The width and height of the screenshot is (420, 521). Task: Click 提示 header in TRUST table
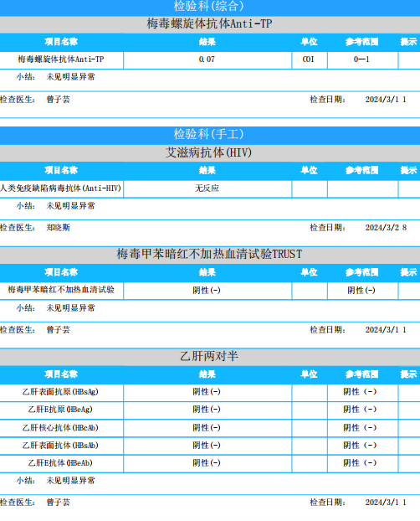(409, 272)
